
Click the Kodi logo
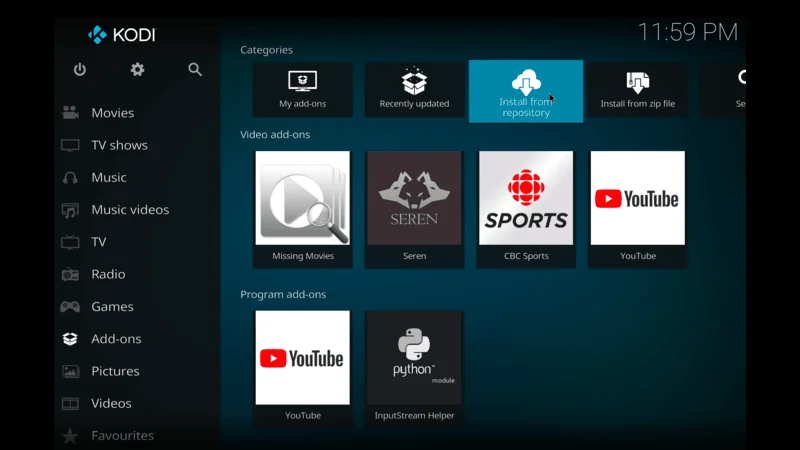pyautogui.click(x=121, y=35)
